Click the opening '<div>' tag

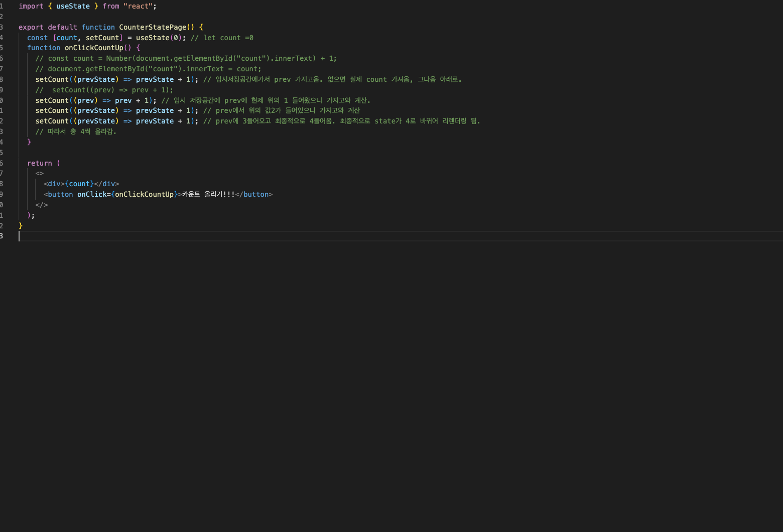[54, 184]
